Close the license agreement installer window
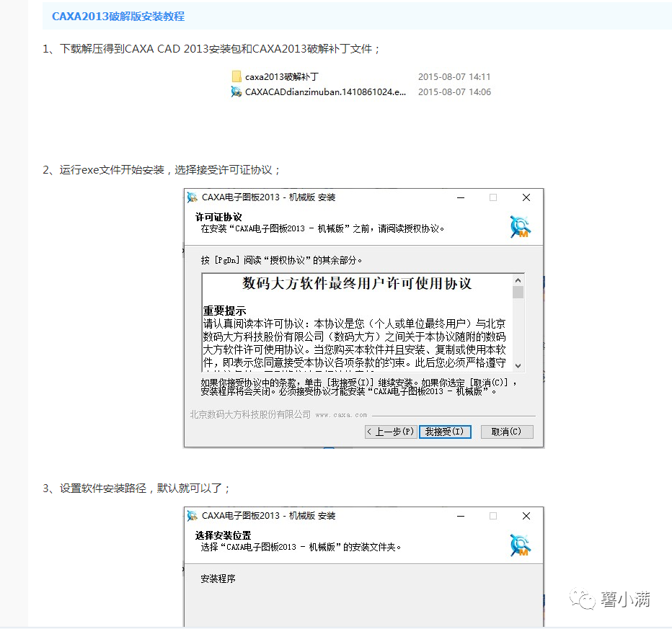 pyautogui.click(x=526, y=197)
